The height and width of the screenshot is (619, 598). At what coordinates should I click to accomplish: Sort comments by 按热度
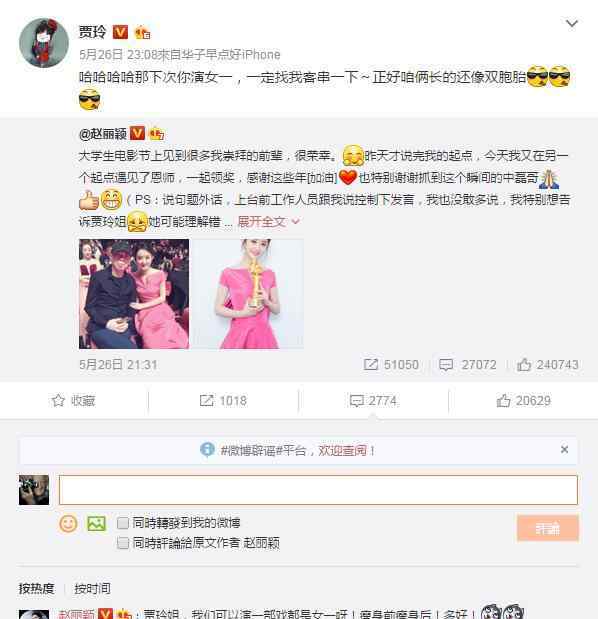tap(36, 589)
